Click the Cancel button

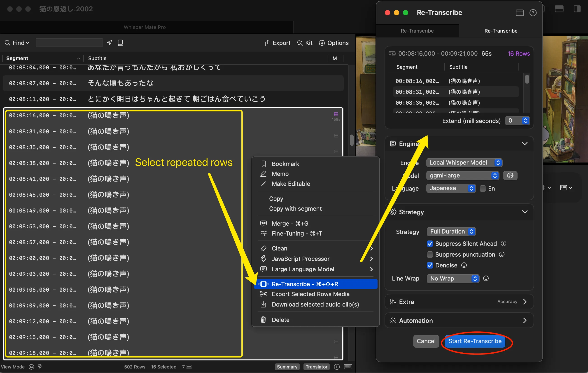coord(426,341)
